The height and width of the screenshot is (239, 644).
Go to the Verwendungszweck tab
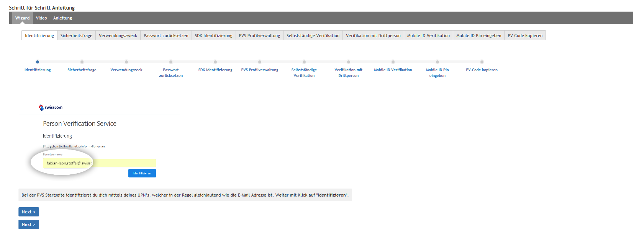coord(118,36)
